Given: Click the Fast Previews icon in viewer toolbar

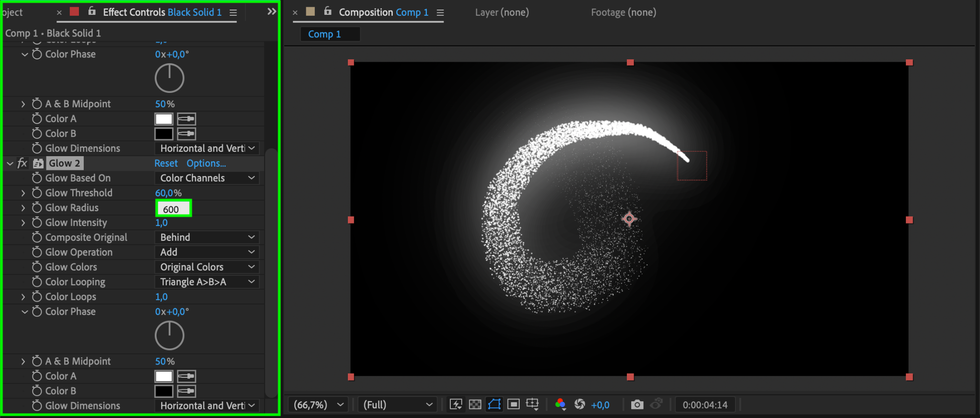Looking at the screenshot, I should (x=456, y=405).
